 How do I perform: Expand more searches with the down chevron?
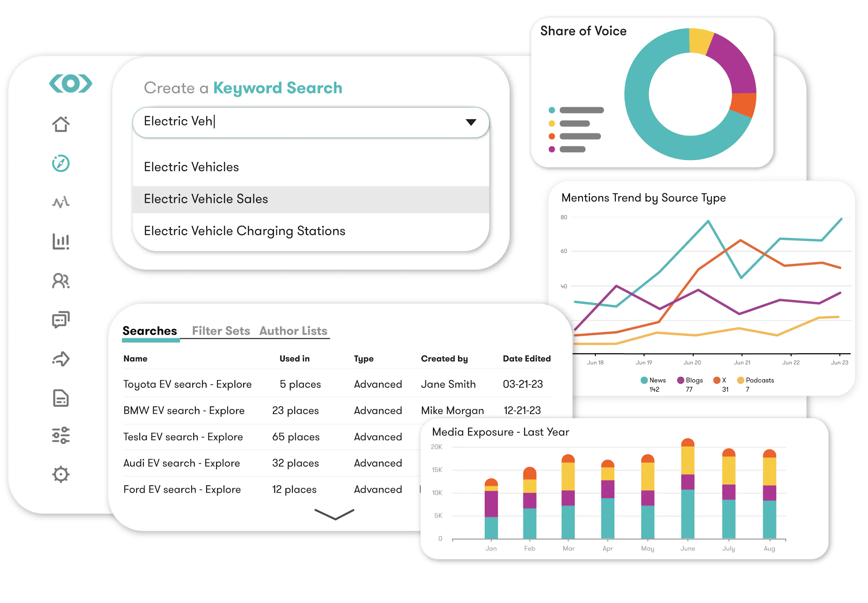click(x=334, y=514)
